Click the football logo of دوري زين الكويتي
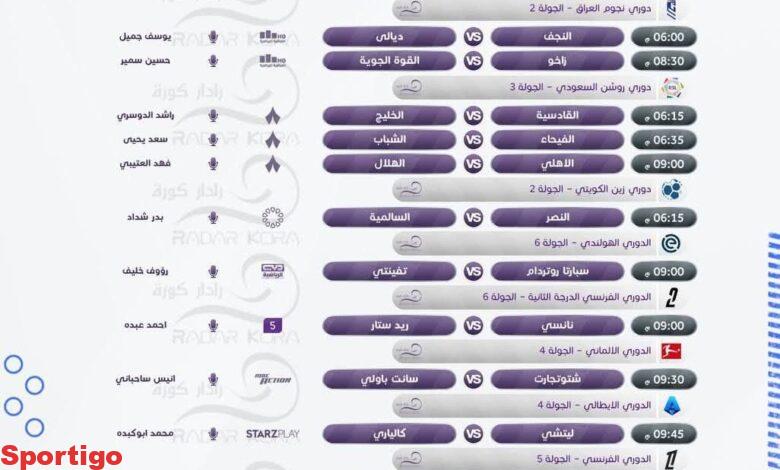The height and width of the screenshot is (470, 780). 673,189
